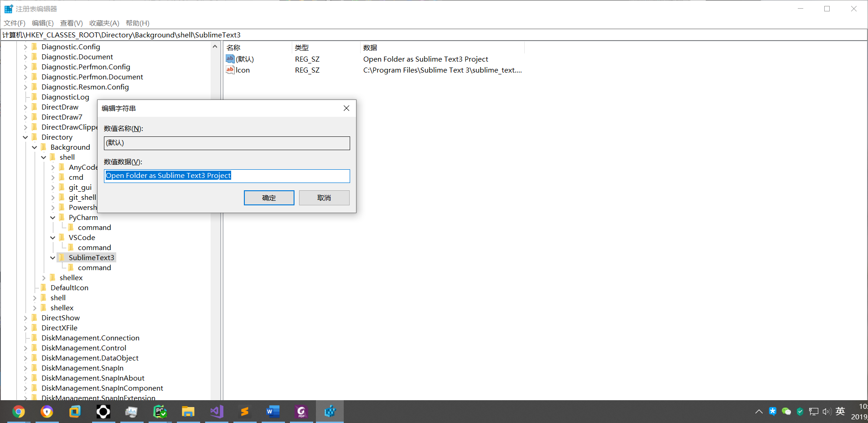
Task: Click the 数值数据 value input field
Action: coord(227,176)
